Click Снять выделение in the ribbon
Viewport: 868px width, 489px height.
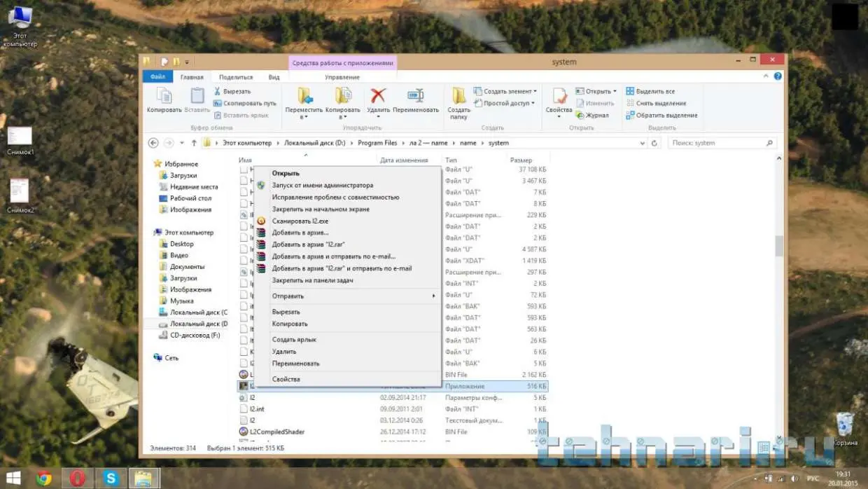coord(656,103)
